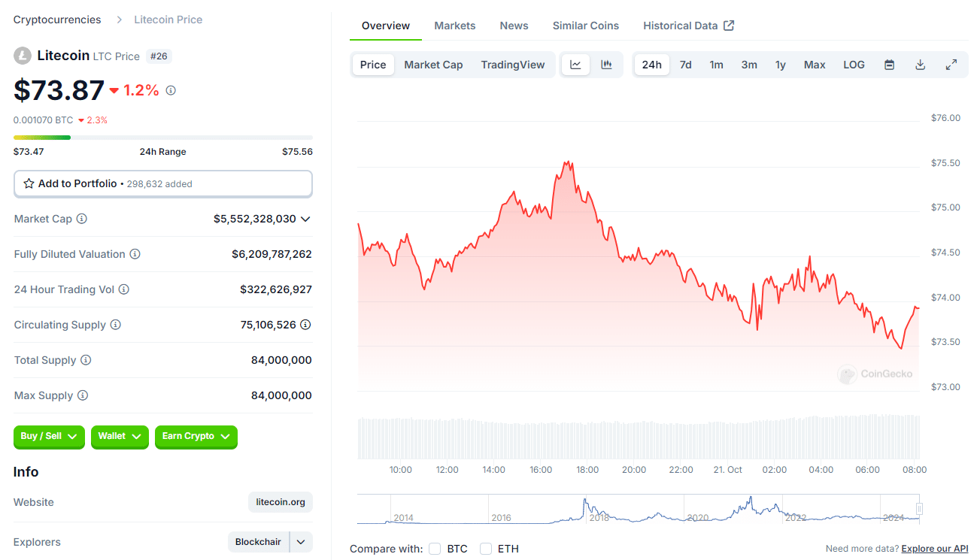The image size is (980, 560).
Task: Click the $6,209,787,262 valuation value
Action: pyautogui.click(x=272, y=254)
